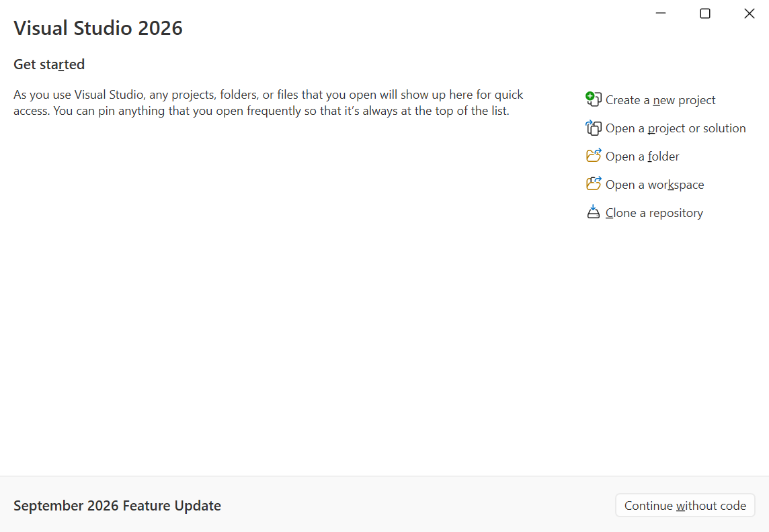Click the Create a new project icon
Viewport: 769px width, 532px height.
[x=594, y=99]
